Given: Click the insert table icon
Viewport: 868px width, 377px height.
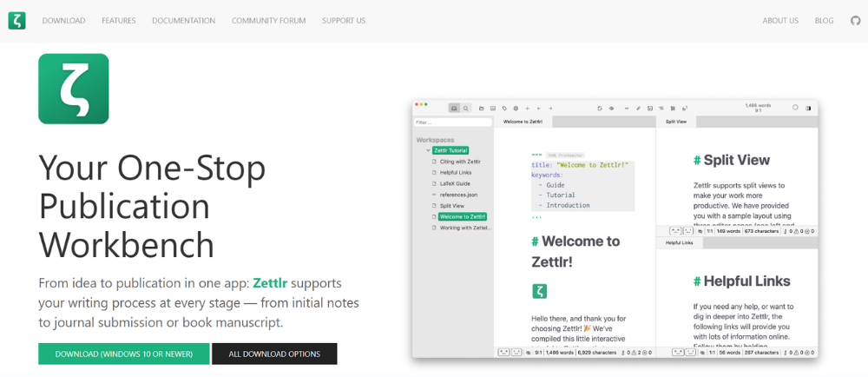Looking at the screenshot, I should point(673,109).
